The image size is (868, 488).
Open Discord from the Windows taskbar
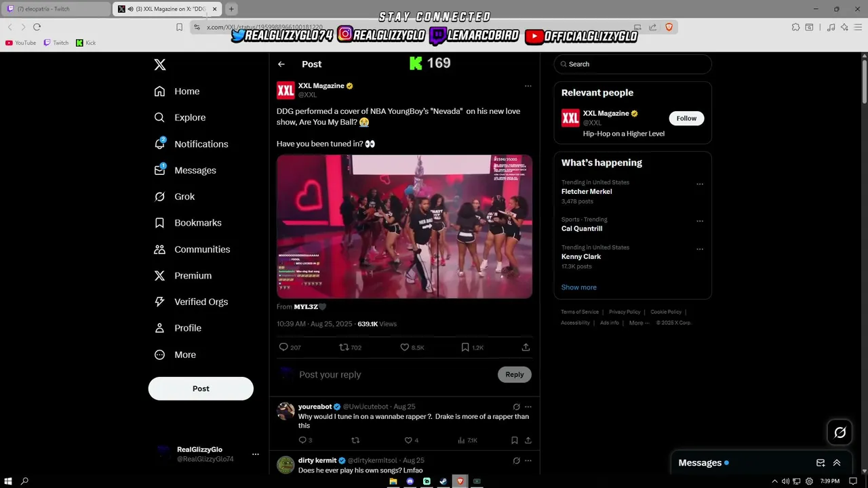(410, 481)
